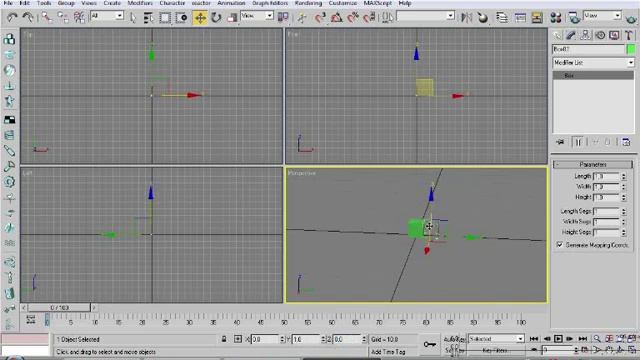The height and width of the screenshot is (360, 640).
Task: Collapse the Parameters rollout
Action: point(593,164)
